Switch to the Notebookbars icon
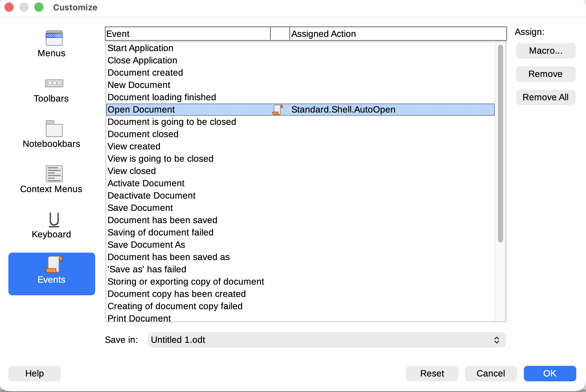Image resolution: width=586 pixels, height=392 pixels. (x=54, y=129)
